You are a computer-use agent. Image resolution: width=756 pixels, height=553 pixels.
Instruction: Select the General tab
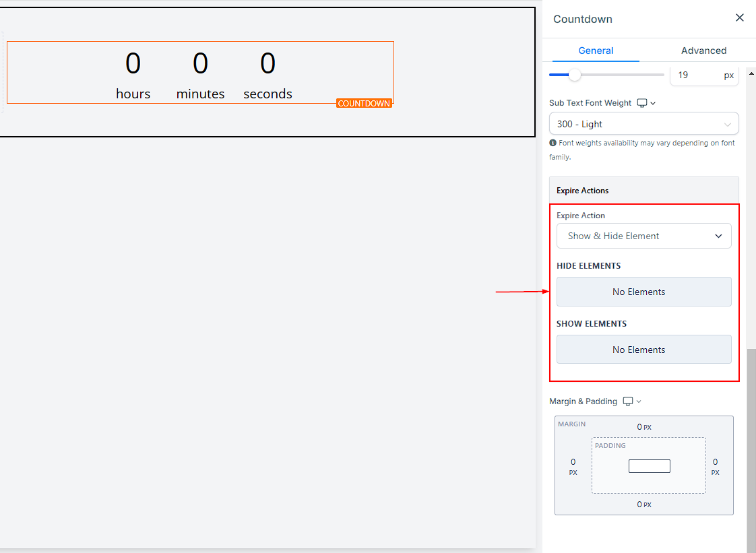[596, 51]
